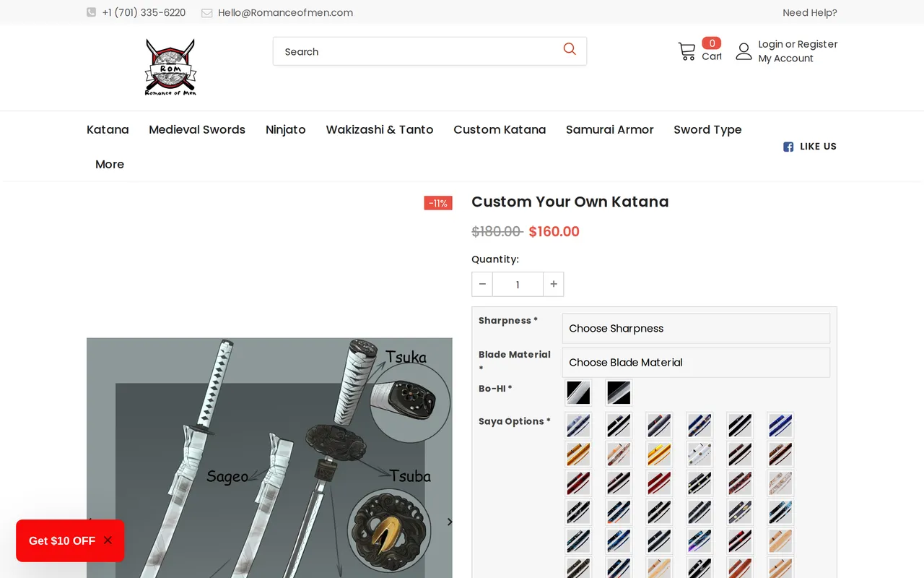Click the Romance of Men logo
The width and height of the screenshot is (924, 578).
pos(170,67)
